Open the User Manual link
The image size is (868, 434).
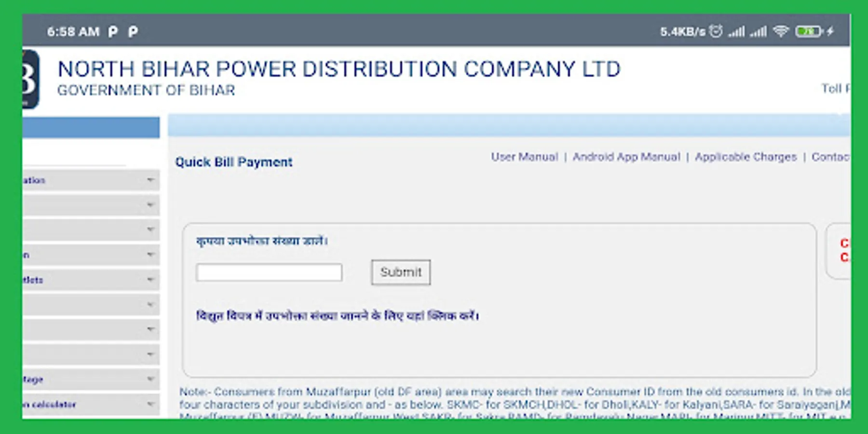tap(525, 157)
